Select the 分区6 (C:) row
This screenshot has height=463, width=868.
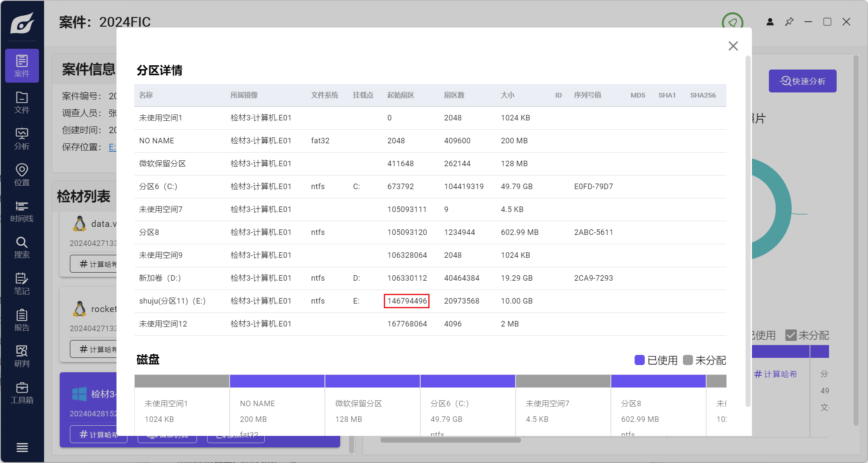point(430,187)
